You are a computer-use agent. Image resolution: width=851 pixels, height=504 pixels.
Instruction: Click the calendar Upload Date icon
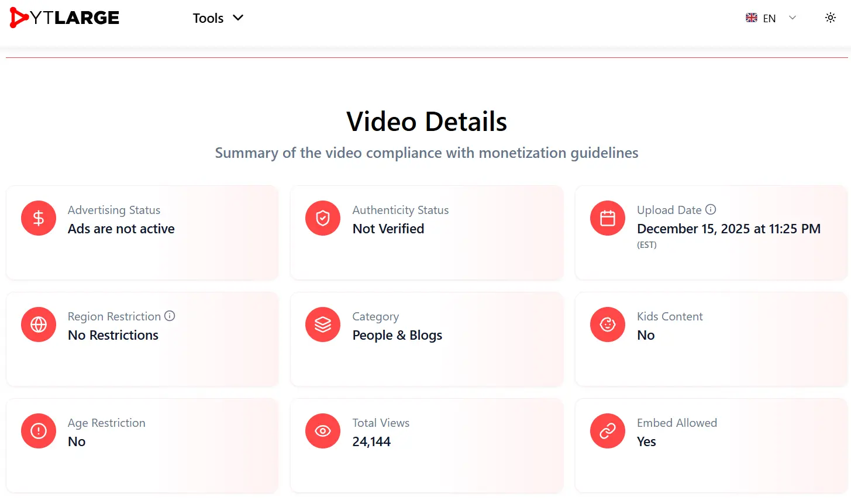click(x=608, y=218)
